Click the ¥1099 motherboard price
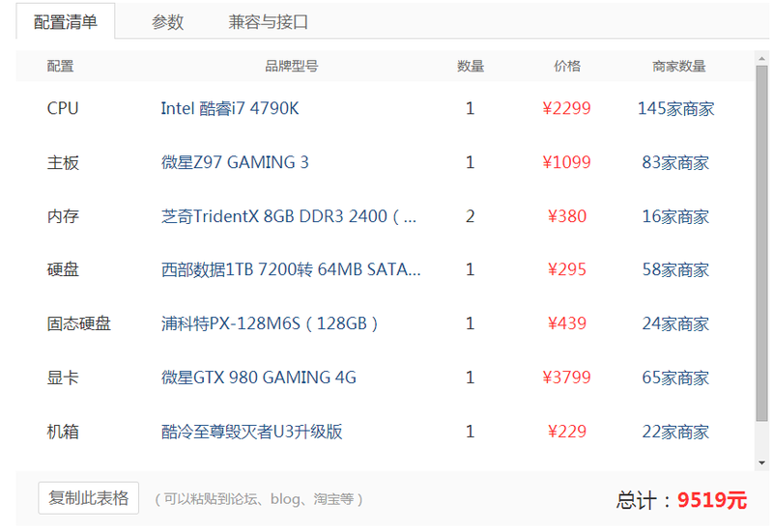The width and height of the screenshot is (773, 532). tap(566, 162)
